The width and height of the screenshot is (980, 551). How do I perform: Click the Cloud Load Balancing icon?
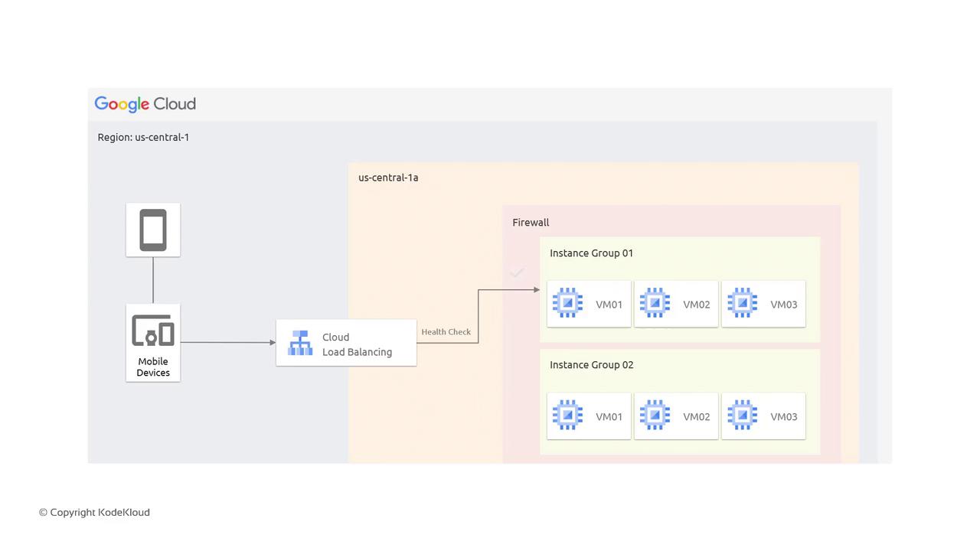click(300, 343)
